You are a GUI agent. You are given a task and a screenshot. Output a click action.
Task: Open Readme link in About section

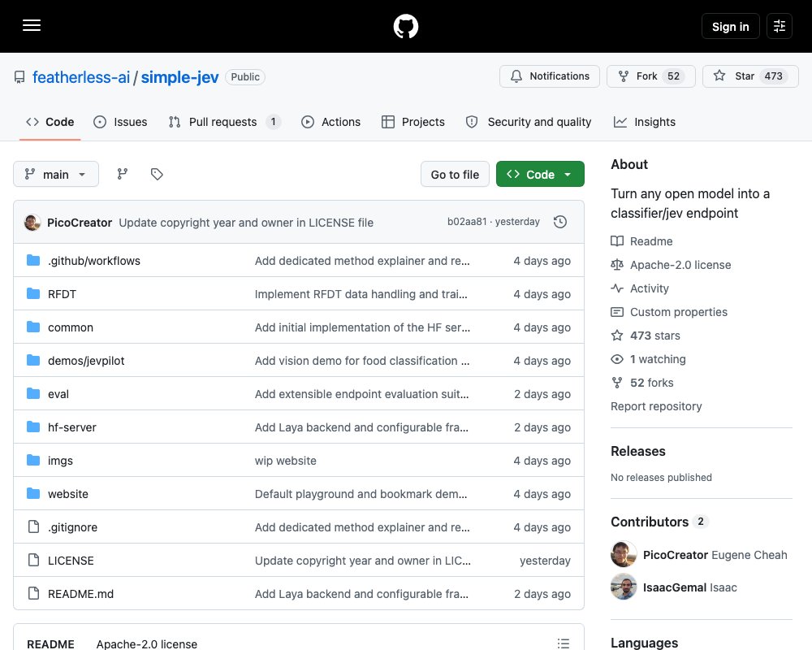pyautogui.click(x=641, y=241)
